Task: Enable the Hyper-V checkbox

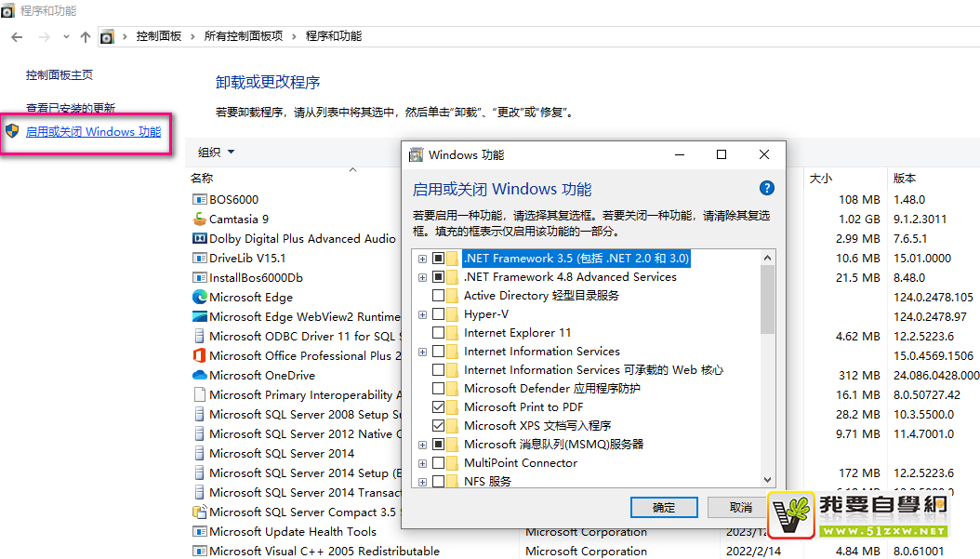Action: coord(438,313)
